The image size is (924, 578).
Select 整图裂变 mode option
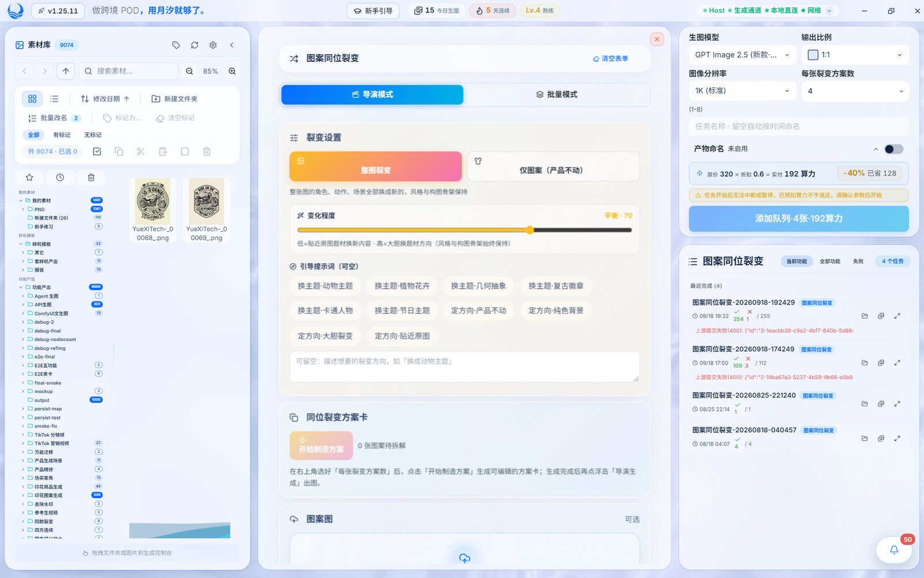[x=376, y=166]
